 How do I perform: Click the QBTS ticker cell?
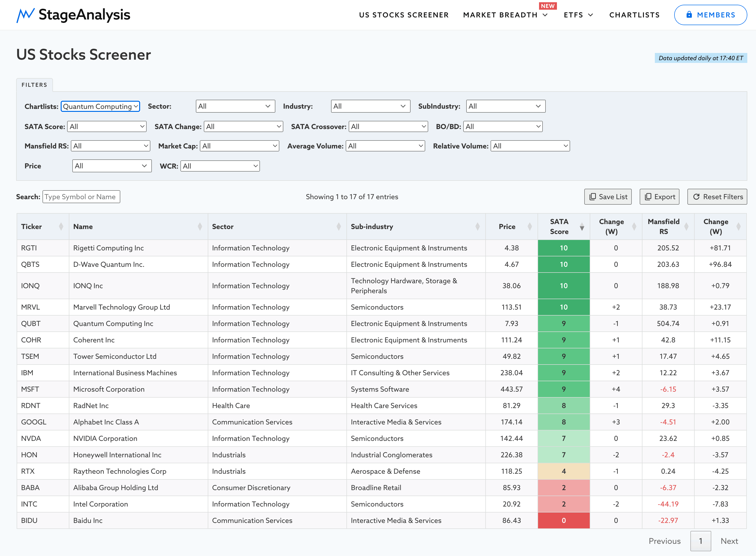(x=43, y=265)
